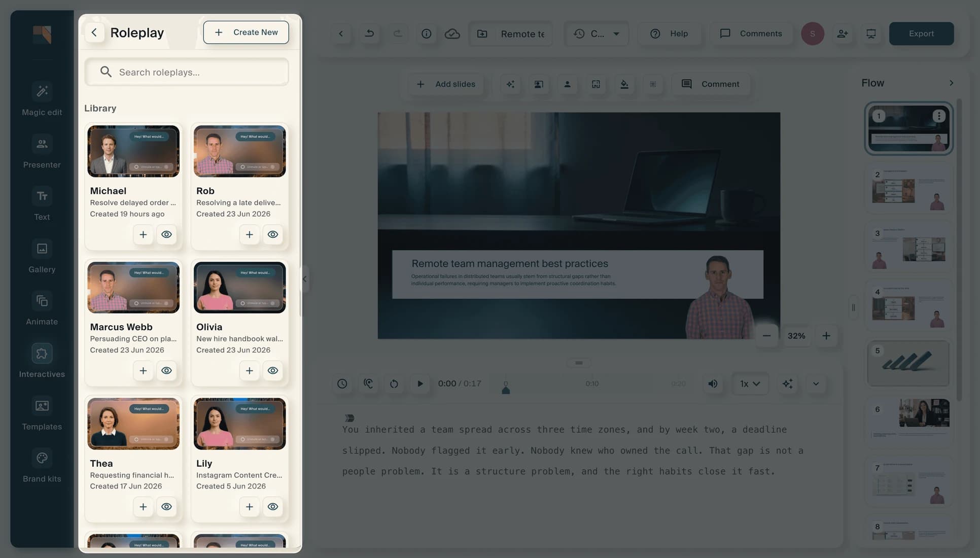Add the Rob roleplay with plus button
The width and height of the screenshot is (980, 558).
(x=250, y=234)
